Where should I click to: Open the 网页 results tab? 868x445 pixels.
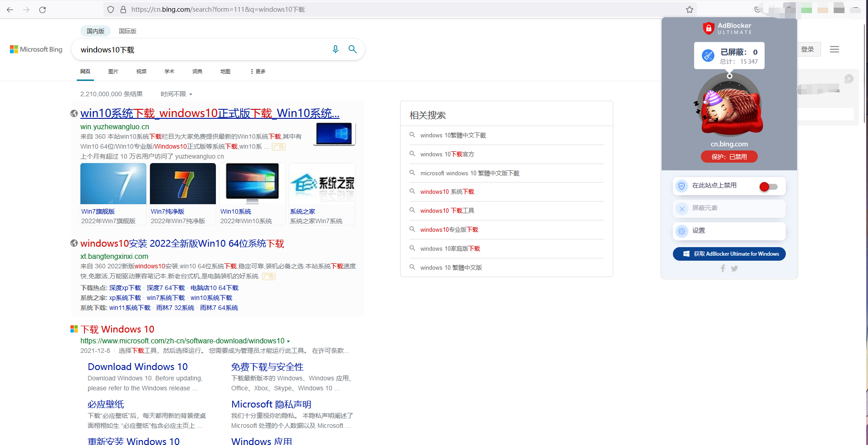85,71
